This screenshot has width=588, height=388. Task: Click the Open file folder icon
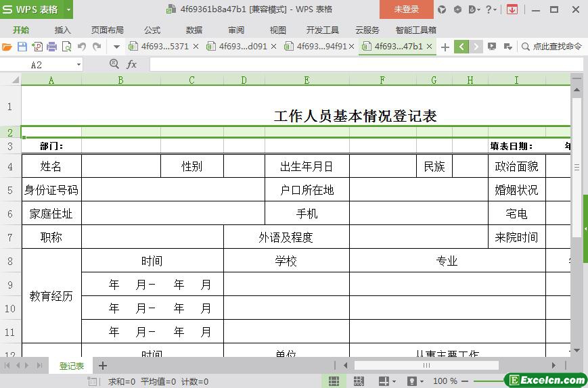coord(7,47)
